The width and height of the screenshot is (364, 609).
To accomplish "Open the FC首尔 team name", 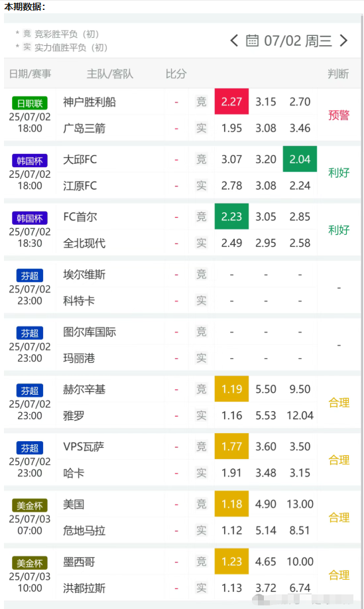I will coord(80,217).
